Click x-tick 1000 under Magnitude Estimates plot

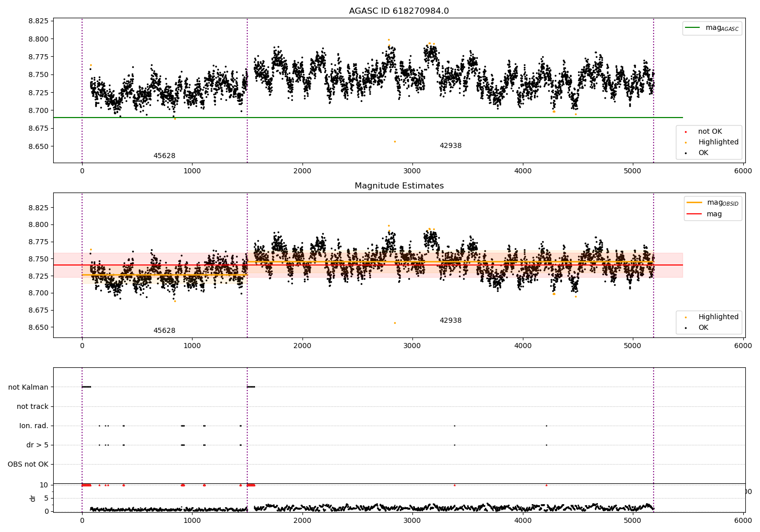tap(192, 346)
